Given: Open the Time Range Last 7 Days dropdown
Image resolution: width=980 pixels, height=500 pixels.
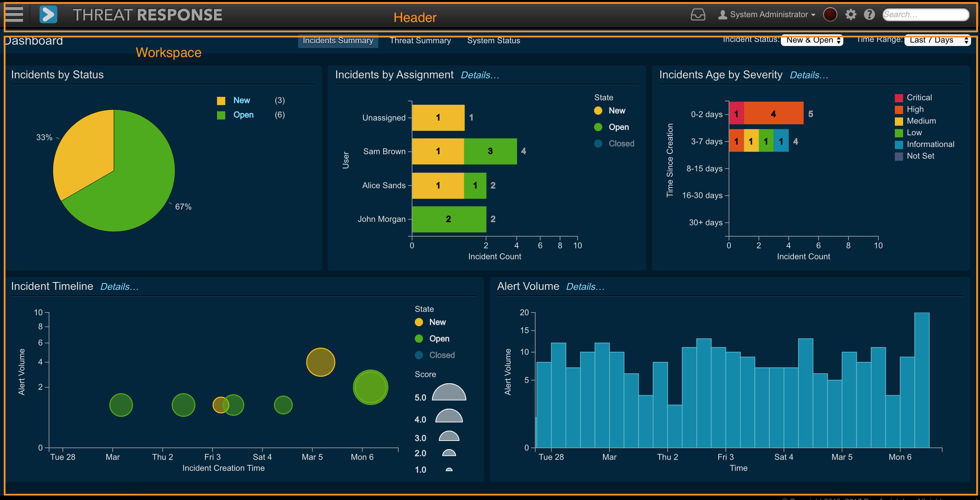Looking at the screenshot, I should [937, 40].
